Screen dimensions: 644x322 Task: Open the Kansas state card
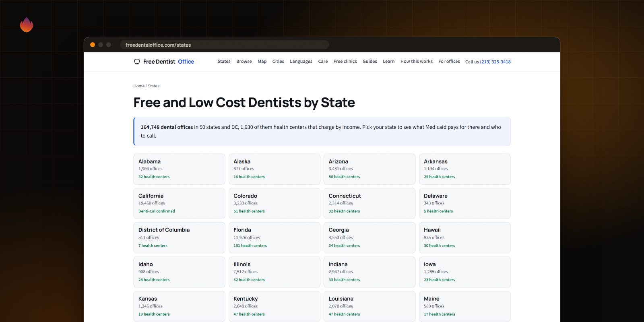179,306
